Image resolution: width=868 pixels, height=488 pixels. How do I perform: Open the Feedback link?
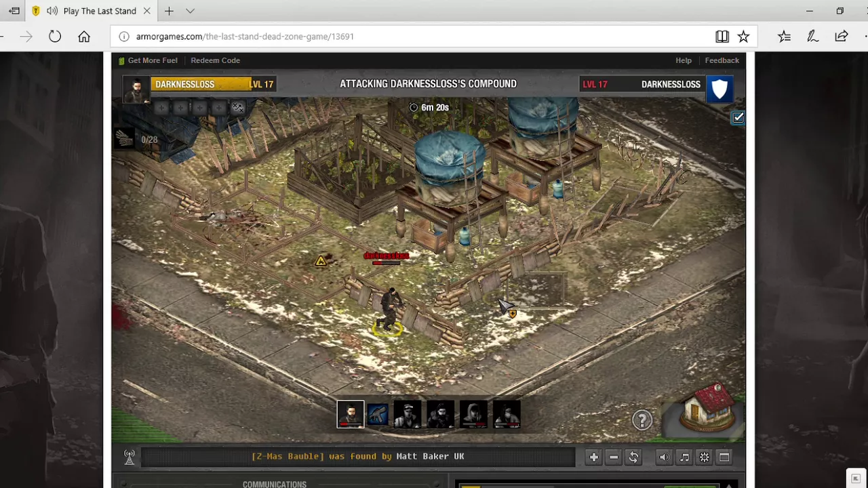pyautogui.click(x=722, y=60)
